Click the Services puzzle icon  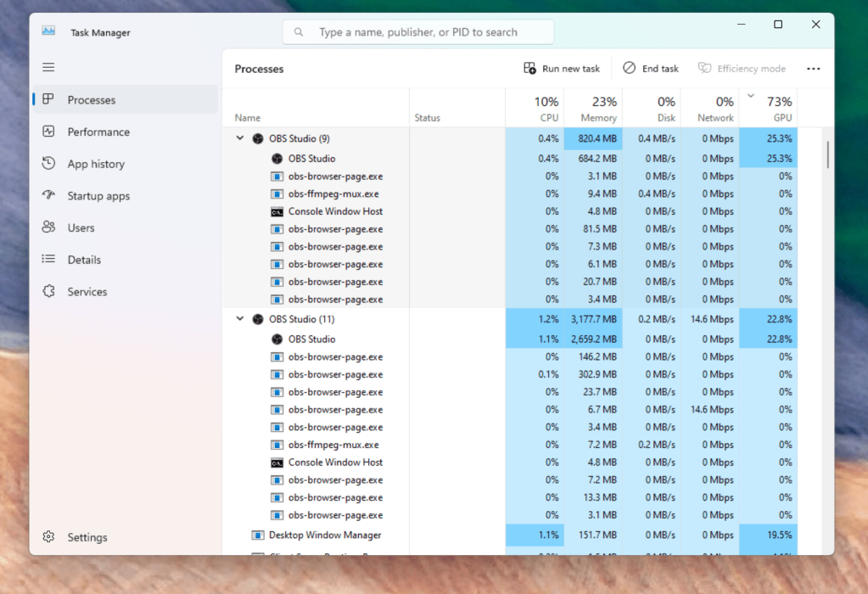click(48, 291)
